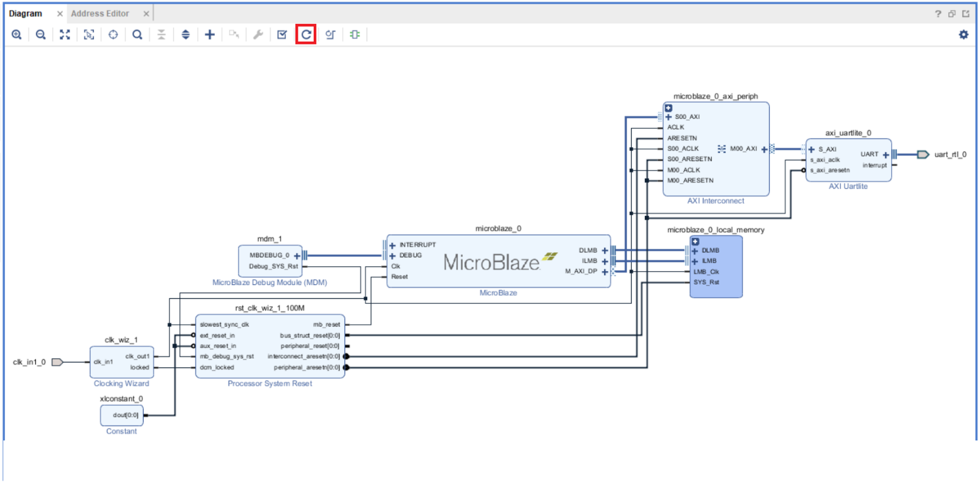Click the Optimize Routing icon
Screen dimensions: 980x482
(330, 35)
